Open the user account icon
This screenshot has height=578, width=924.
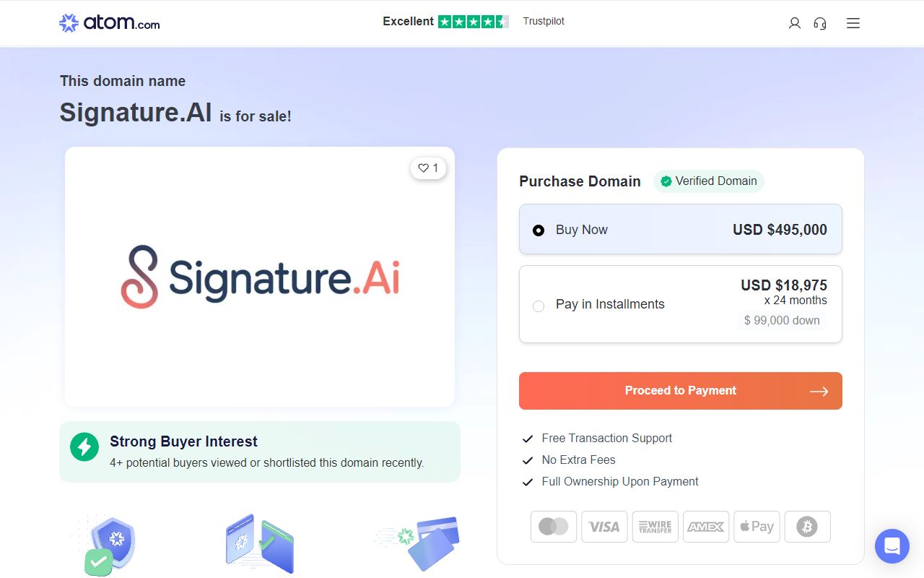(x=795, y=23)
